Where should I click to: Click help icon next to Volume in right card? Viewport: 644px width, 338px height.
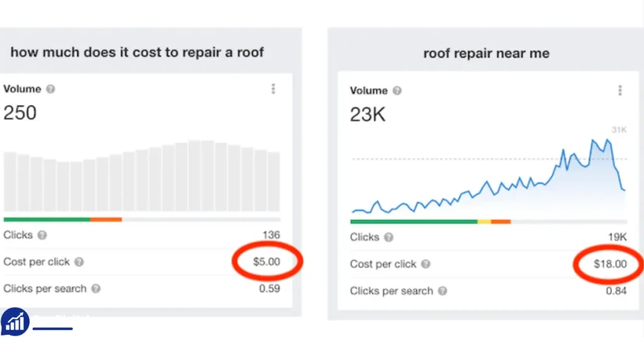(397, 90)
